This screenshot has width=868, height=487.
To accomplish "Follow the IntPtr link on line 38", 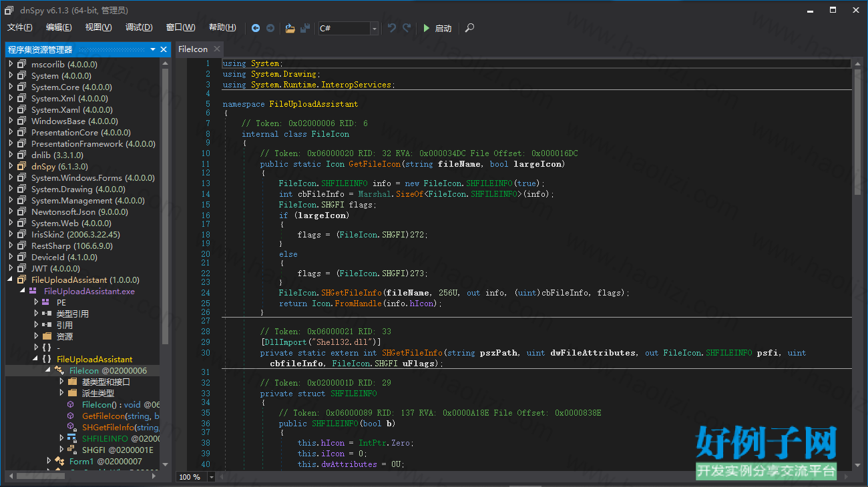I will (374, 443).
